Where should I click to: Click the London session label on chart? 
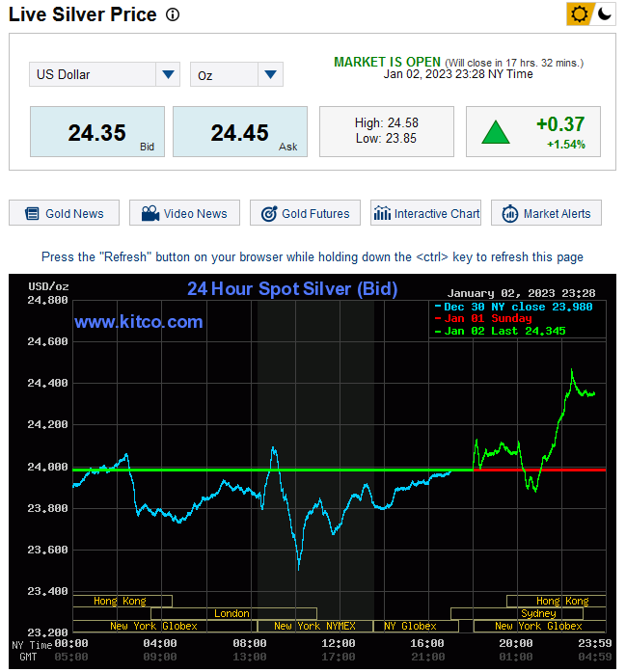coord(231,613)
